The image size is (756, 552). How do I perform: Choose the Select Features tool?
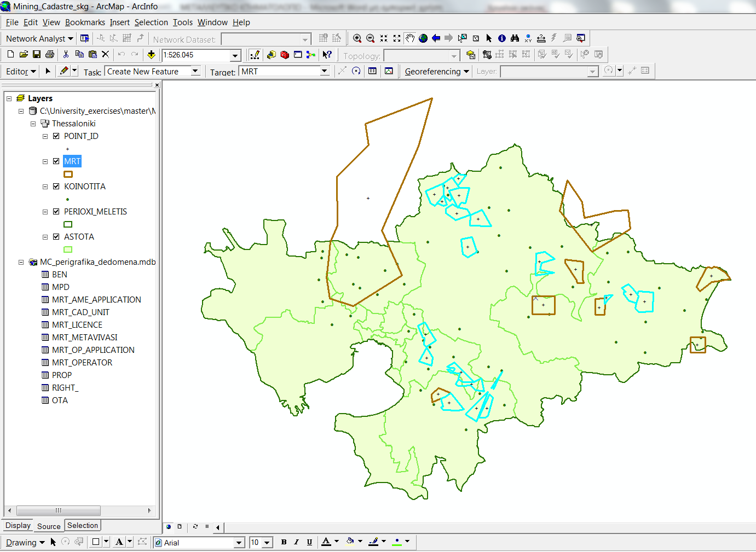463,38
